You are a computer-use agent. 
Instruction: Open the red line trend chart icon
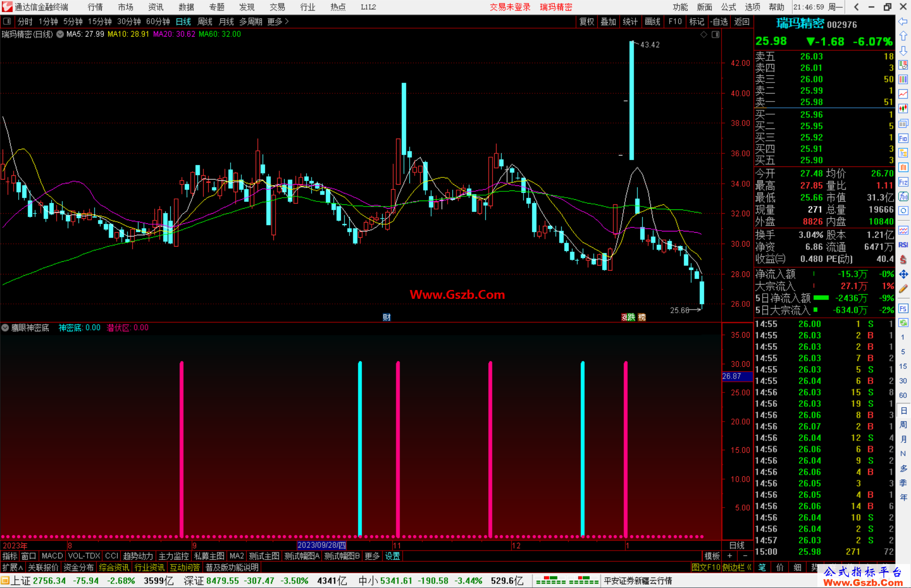click(903, 94)
